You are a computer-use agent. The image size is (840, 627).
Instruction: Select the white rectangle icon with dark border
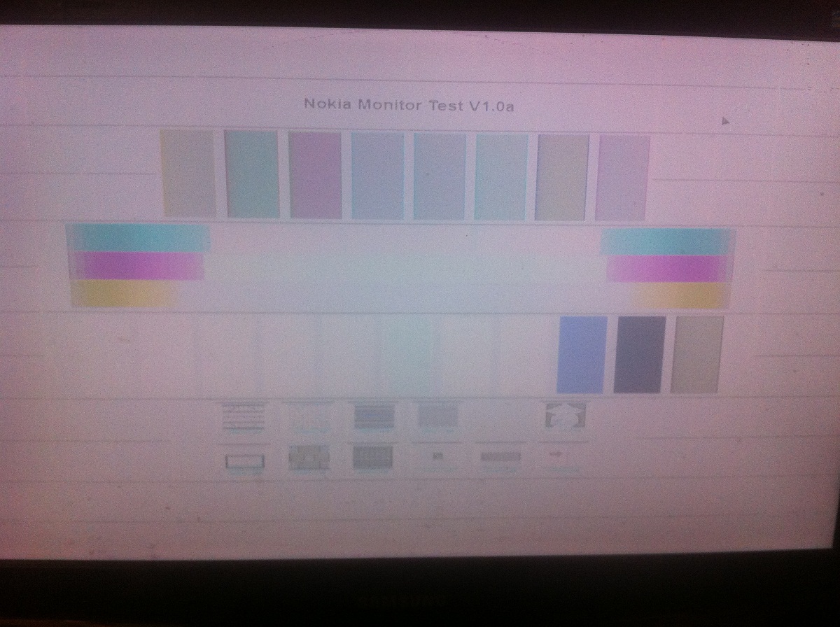click(245, 461)
